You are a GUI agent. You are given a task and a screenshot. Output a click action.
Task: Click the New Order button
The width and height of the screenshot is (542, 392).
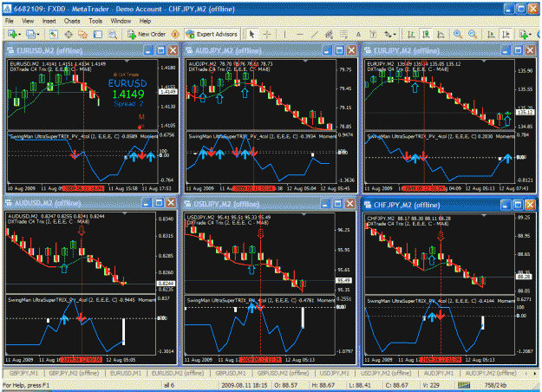pyautogui.click(x=147, y=34)
